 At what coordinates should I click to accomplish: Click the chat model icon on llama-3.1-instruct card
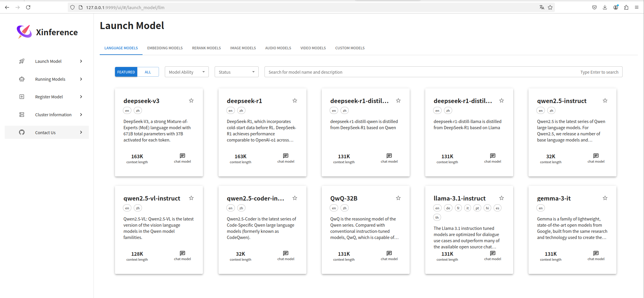(x=493, y=253)
